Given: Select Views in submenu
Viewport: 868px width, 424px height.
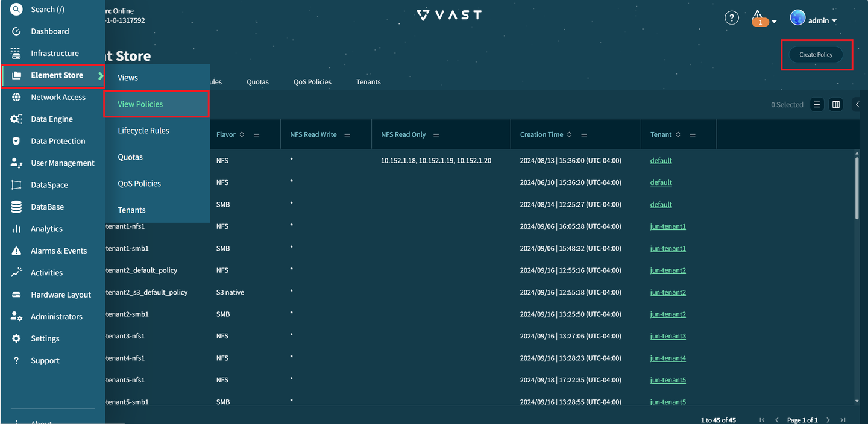Looking at the screenshot, I should pyautogui.click(x=156, y=78).
